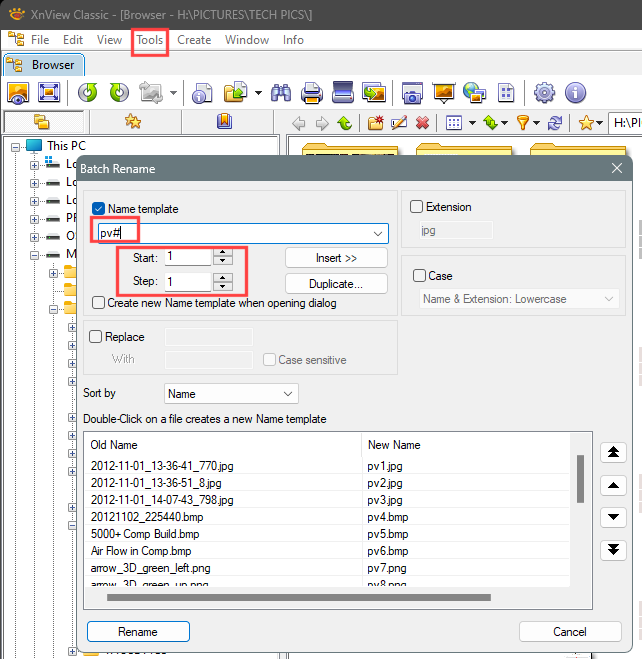The image size is (642, 659).
Task: Open the Edit menu
Action: click(x=73, y=40)
